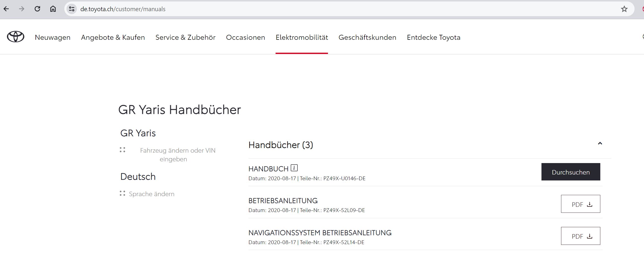Open the Angebote & Kaufen menu
This screenshot has width=644, height=261.
tap(113, 37)
